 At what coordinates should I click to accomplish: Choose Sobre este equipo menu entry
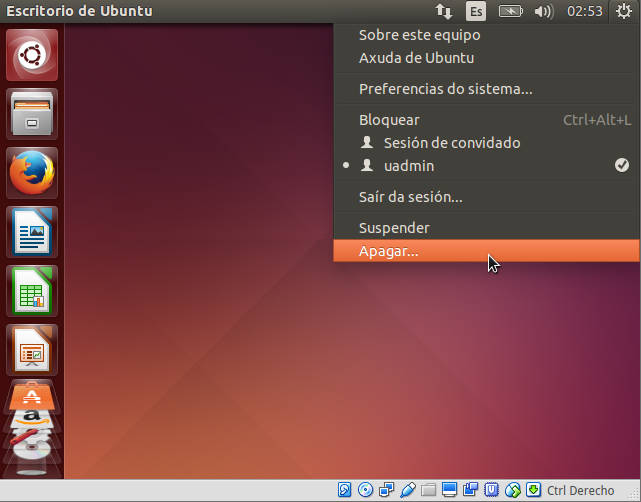[x=486, y=35]
